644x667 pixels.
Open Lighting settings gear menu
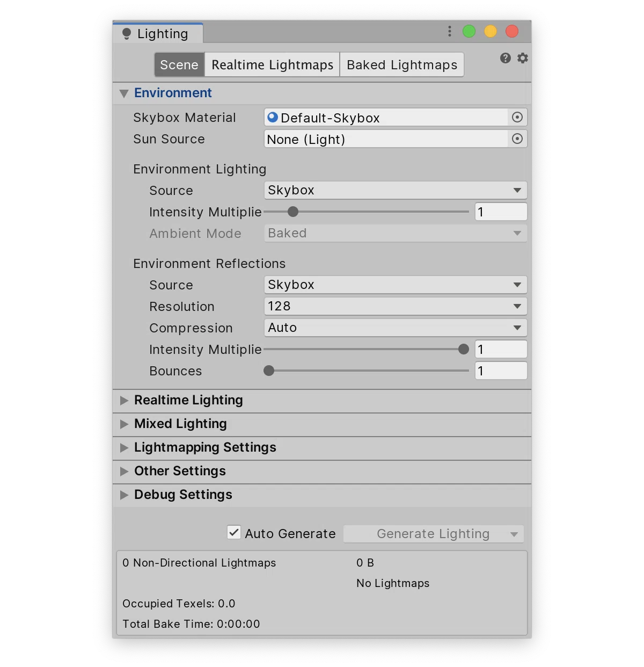(523, 58)
